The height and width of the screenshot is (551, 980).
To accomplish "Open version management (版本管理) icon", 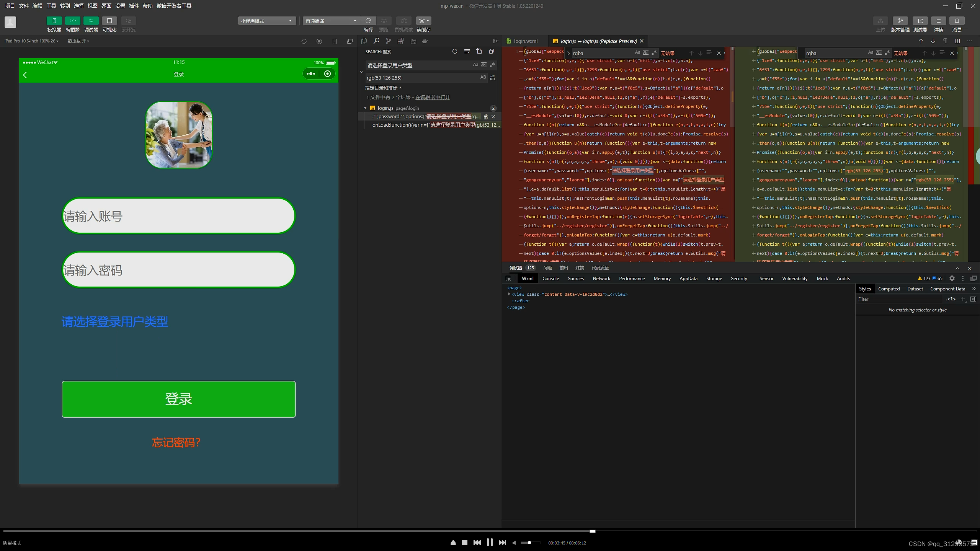I will point(900,21).
